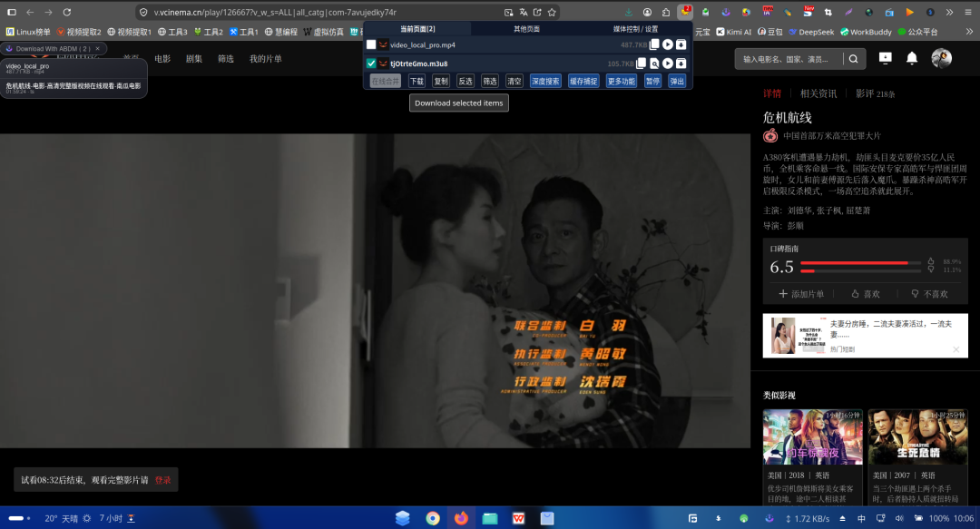980x529 pixels.
Task: Show more toolbar extensions with the chevron
Action: 949,12
